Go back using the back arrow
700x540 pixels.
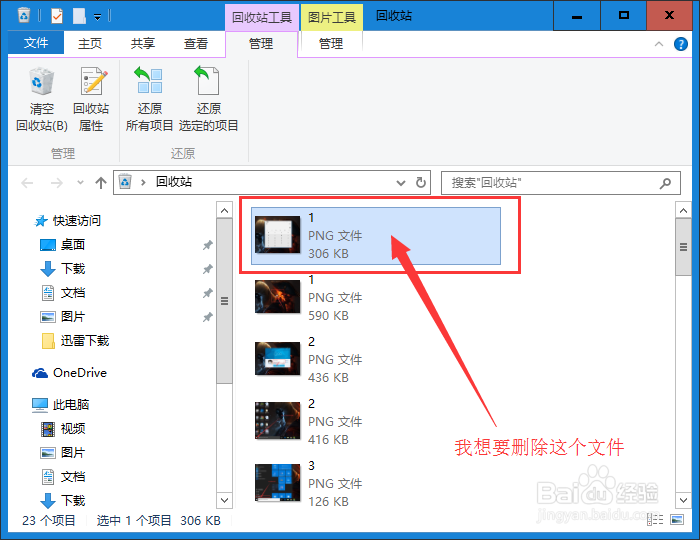pos(28,183)
